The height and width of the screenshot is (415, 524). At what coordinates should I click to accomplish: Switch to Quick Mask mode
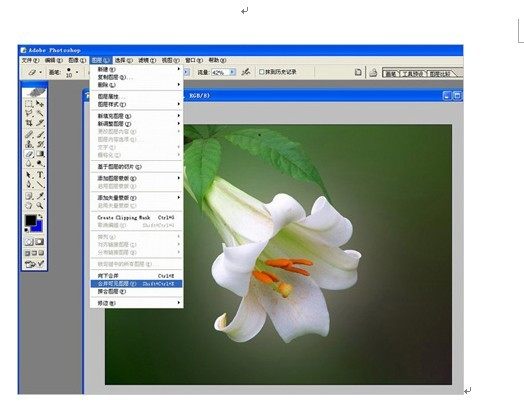40,242
